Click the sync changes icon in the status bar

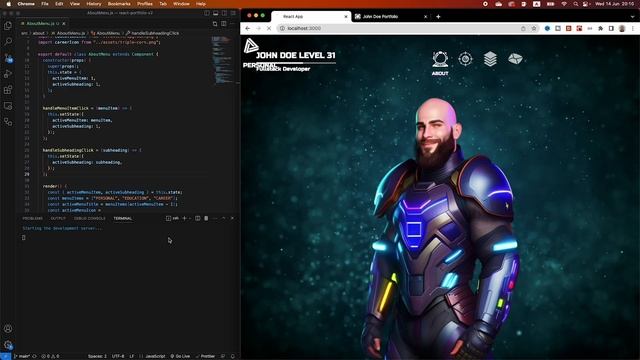pyautogui.click(x=34, y=356)
